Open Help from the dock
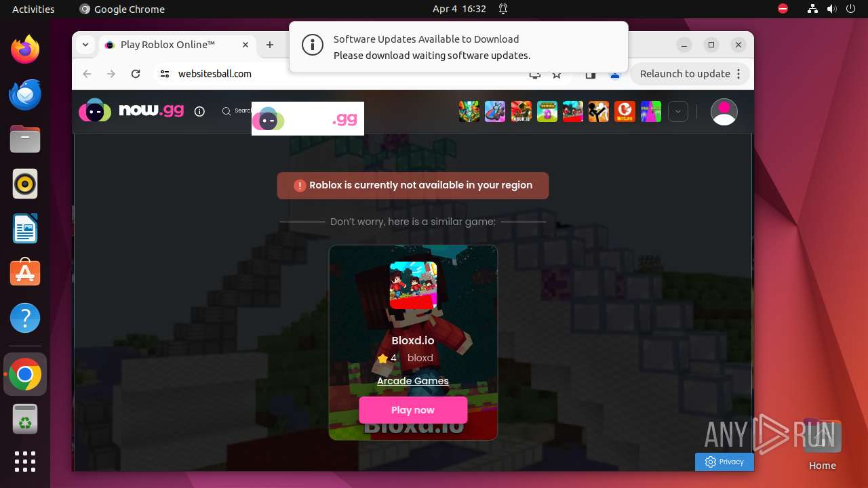 click(x=25, y=318)
